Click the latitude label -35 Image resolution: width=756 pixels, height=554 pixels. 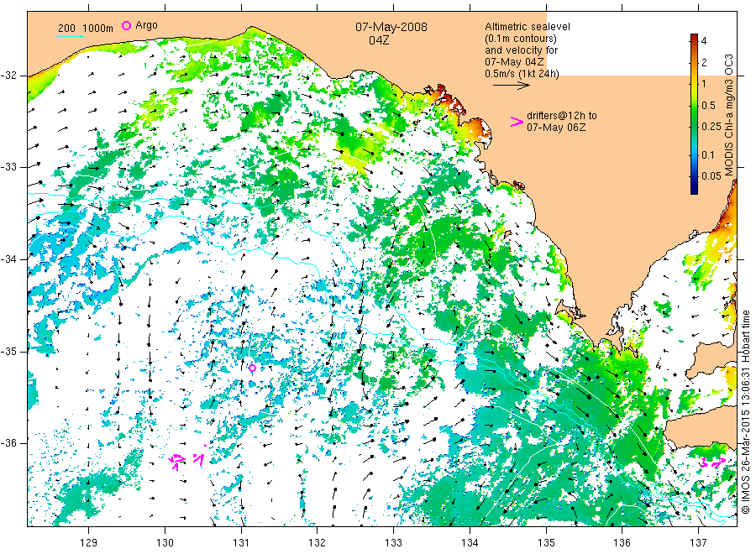(8, 351)
